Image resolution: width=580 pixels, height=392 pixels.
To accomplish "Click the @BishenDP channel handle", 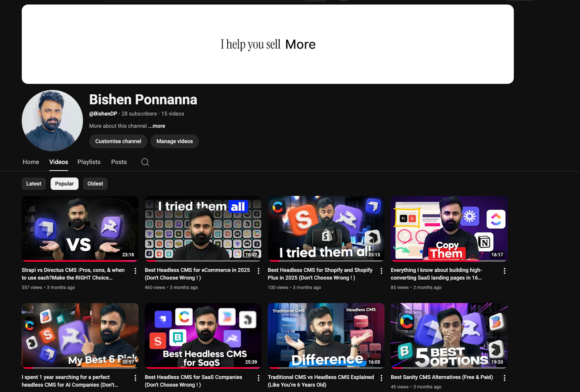I will [x=103, y=114].
